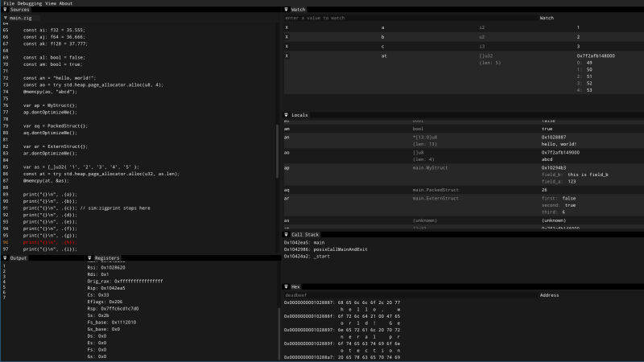Collapse the Watch panel
The image size is (644, 362).
point(287,10)
